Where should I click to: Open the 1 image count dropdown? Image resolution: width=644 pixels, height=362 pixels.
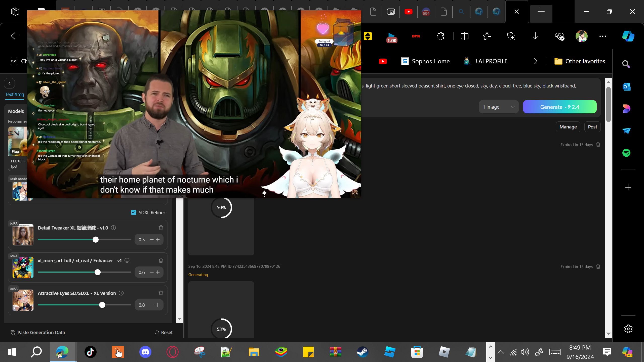[499, 107]
